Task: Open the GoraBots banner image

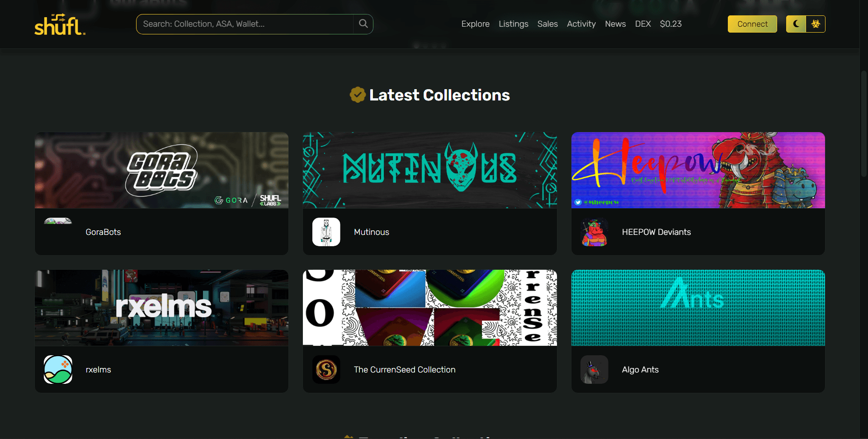Action: (161, 170)
